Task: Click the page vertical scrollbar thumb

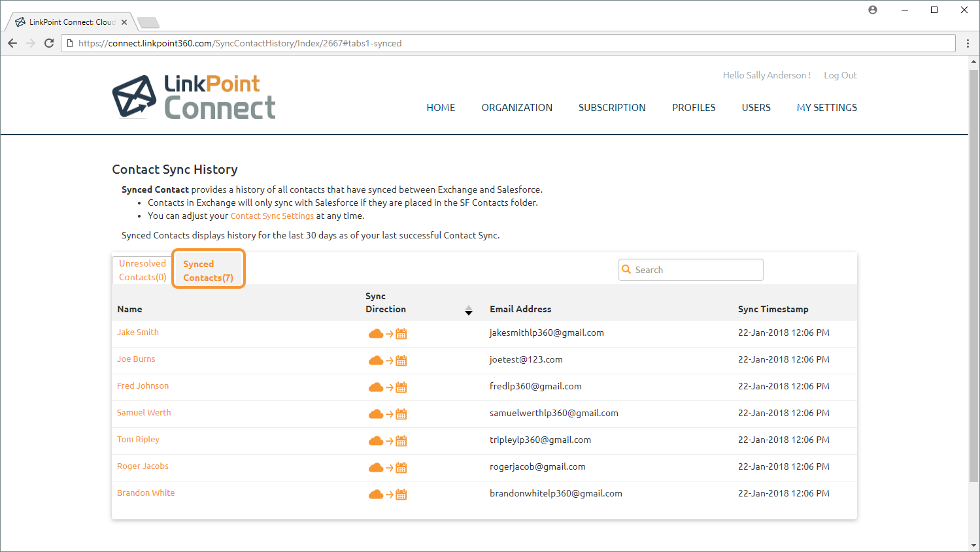Action: tap(974, 276)
